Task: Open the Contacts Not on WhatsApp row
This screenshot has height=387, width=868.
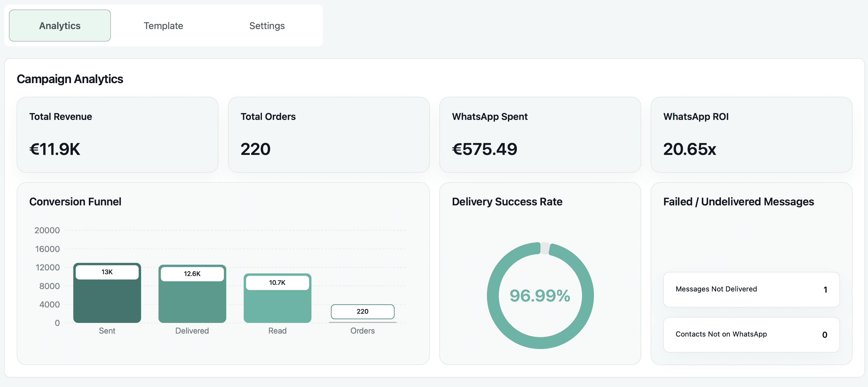Action: [751, 334]
